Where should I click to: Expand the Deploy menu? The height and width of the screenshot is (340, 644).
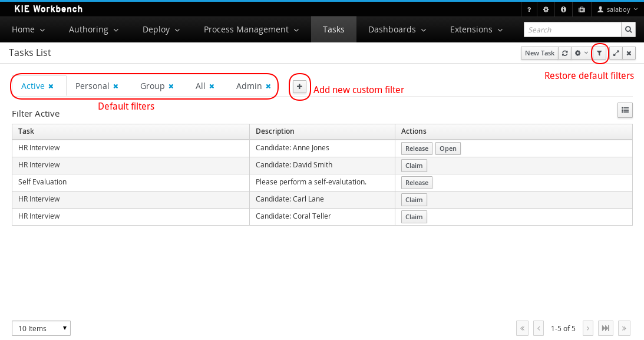point(161,29)
